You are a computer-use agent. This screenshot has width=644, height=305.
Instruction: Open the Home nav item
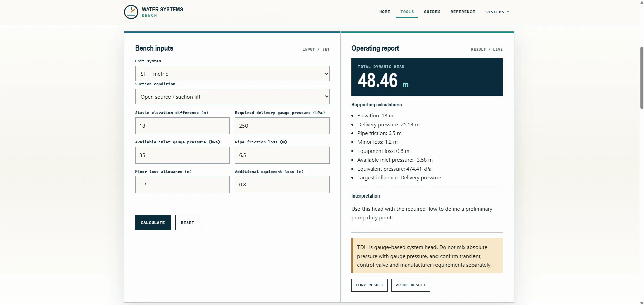[x=385, y=12]
